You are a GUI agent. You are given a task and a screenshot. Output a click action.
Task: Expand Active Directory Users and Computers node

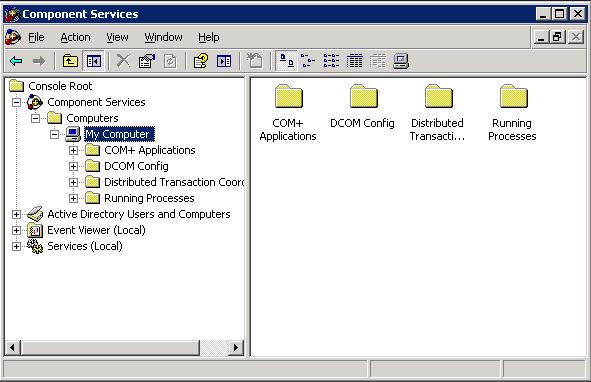16,215
